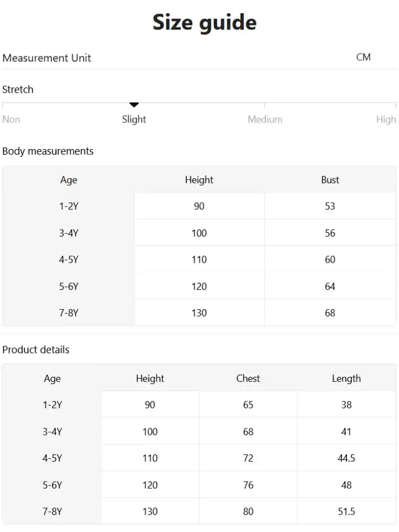The width and height of the screenshot is (399, 532).
Task: Select the 7-8Y row in Product details
Action: (x=199, y=511)
